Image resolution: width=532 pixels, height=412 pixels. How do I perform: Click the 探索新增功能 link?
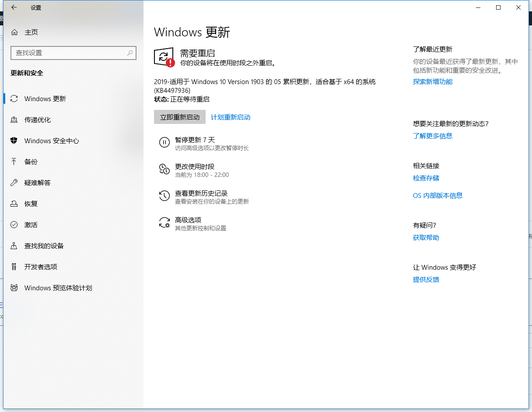tap(433, 82)
